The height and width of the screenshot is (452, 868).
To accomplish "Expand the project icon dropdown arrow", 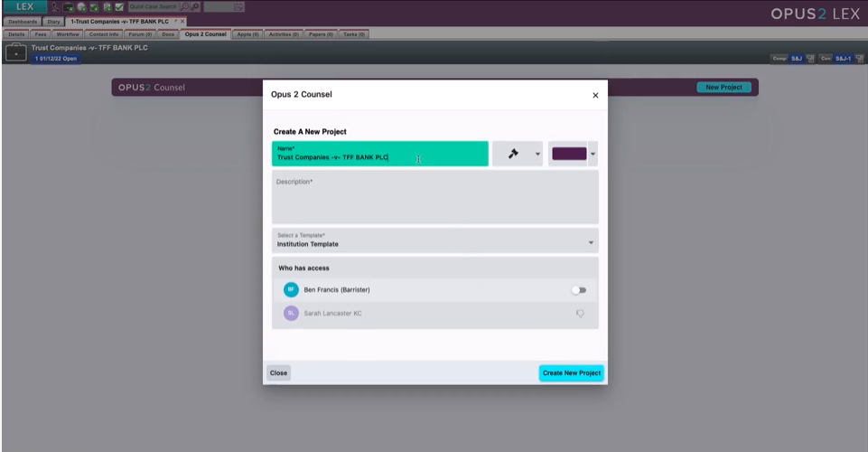I will tap(537, 154).
